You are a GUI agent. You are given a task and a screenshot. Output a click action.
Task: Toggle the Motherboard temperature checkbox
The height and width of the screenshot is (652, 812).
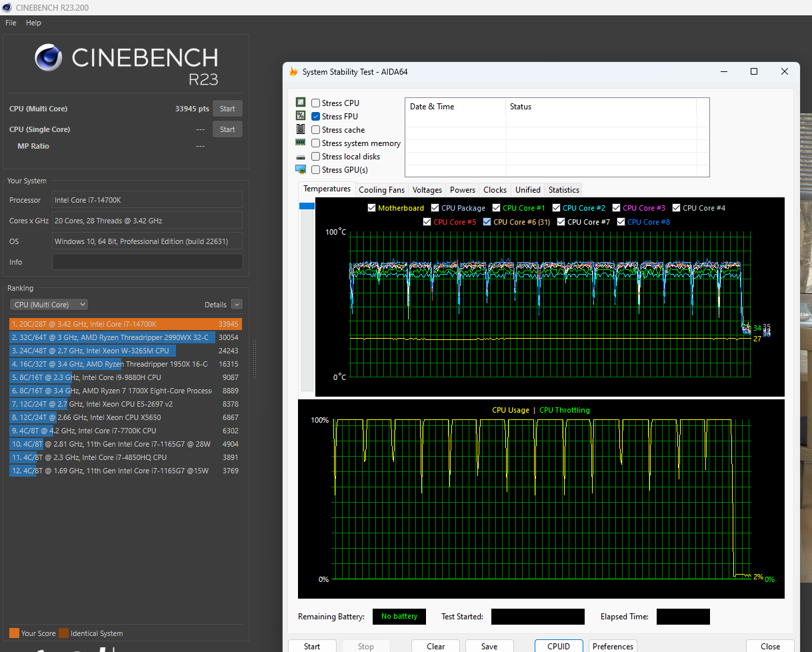[372, 208]
